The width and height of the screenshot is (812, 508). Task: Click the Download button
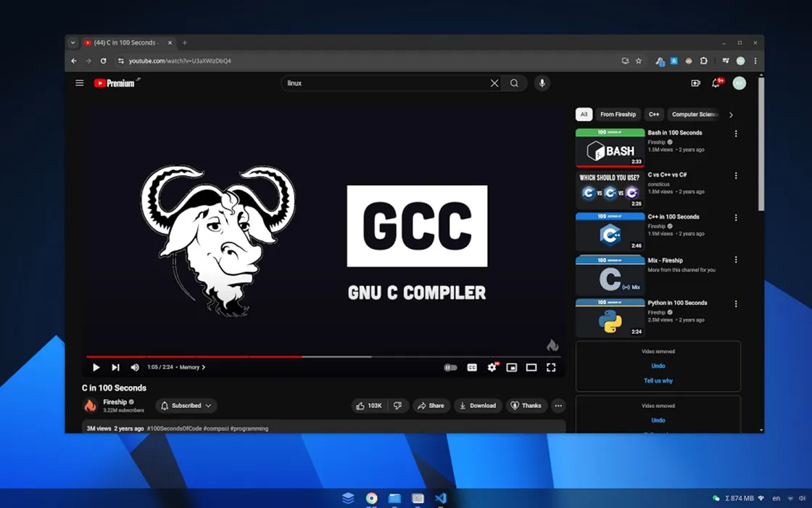(x=478, y=406)
